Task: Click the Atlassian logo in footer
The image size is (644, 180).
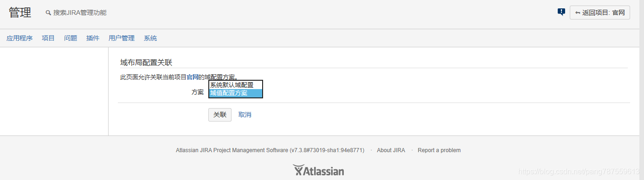Action: click(x=318, y=171)
